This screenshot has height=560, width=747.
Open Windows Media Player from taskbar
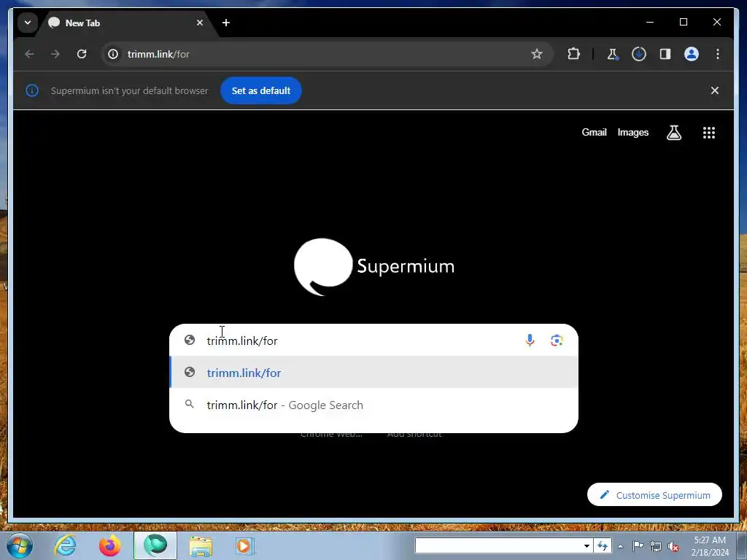[x=244, y=545]
